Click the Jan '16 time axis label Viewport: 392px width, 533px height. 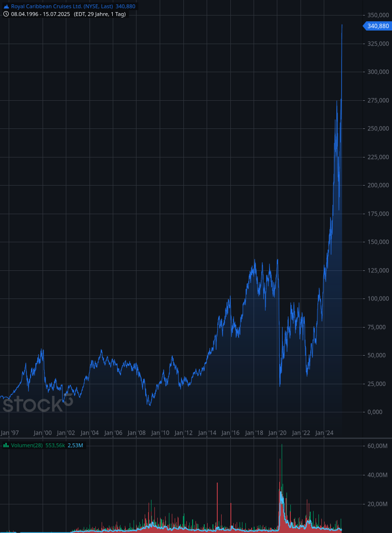pyautogui.click(x=230, y=433)
